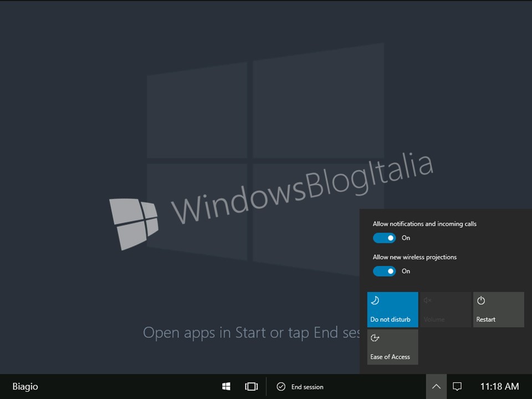Click the Restart tile
The height and width of the screenshot is (399, 532).
(x=498, y=309)
